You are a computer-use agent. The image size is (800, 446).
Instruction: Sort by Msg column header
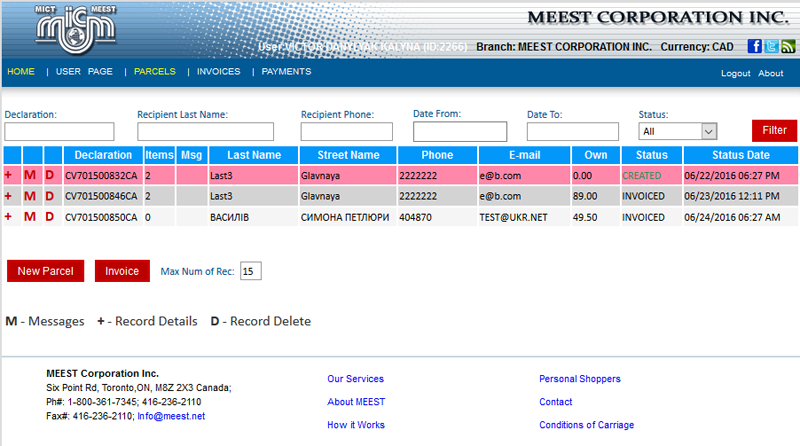[192, 155]
